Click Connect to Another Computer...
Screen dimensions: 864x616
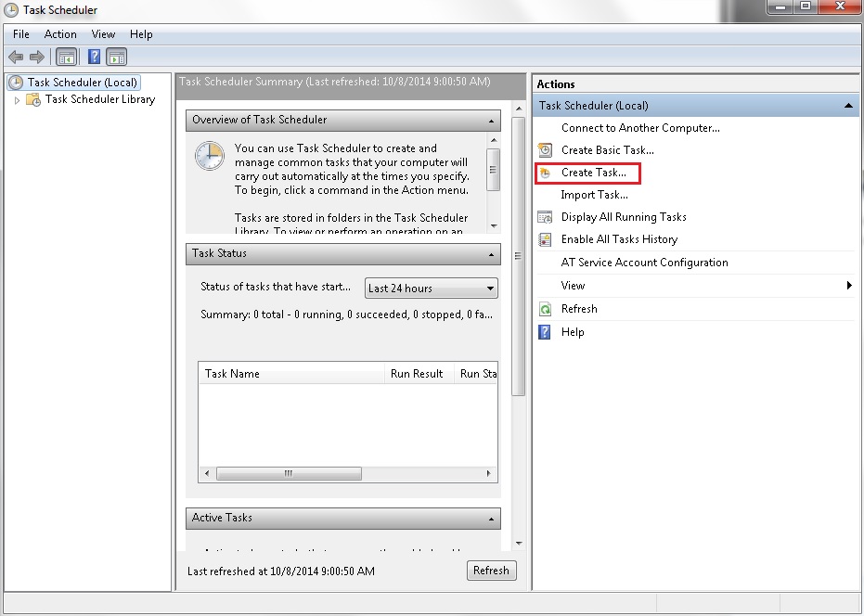pos(639,128)
